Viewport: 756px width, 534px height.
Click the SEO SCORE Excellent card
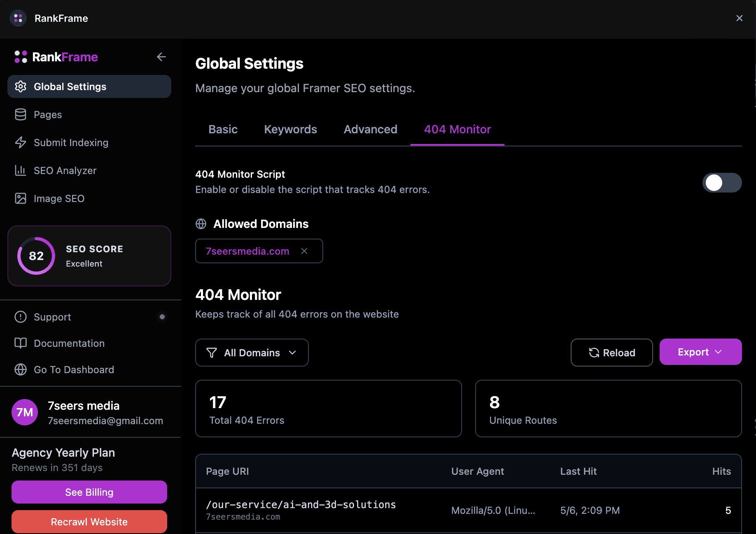tap(89, 256)
